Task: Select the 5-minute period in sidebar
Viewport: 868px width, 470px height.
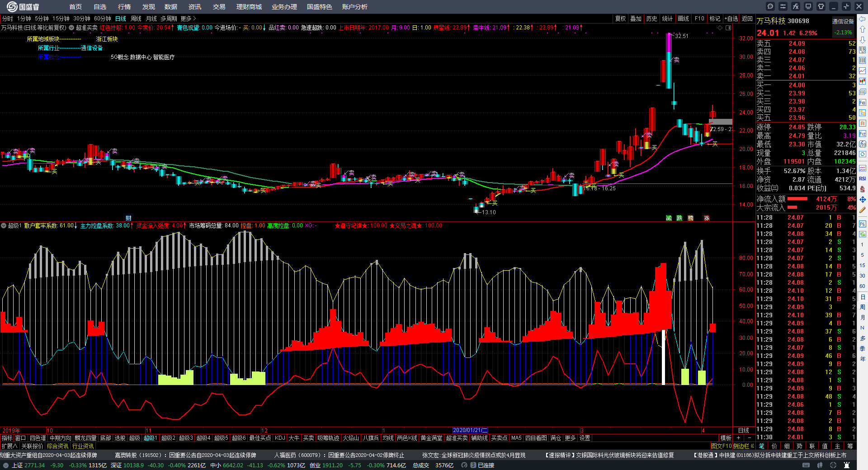Action: 862,255
